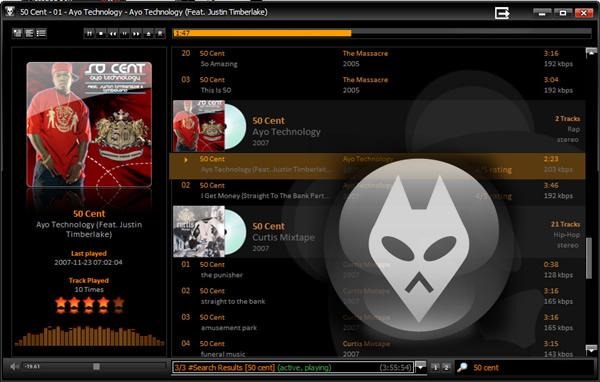Select track 20 So Amazing
The image size is (600, 382).
377,59
